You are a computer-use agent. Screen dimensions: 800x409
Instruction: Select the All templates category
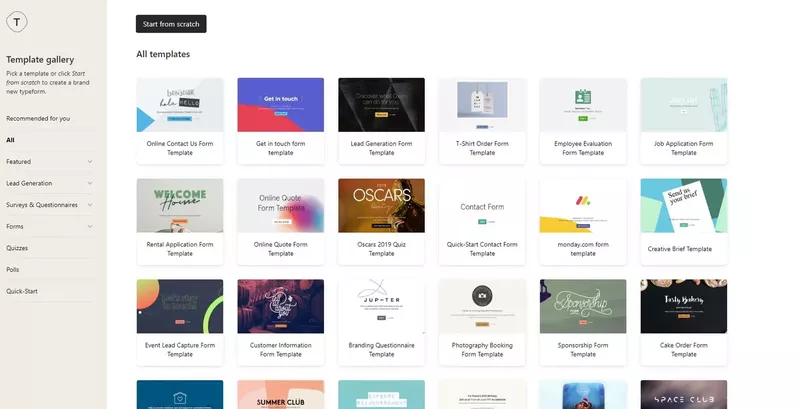[11, 140]
